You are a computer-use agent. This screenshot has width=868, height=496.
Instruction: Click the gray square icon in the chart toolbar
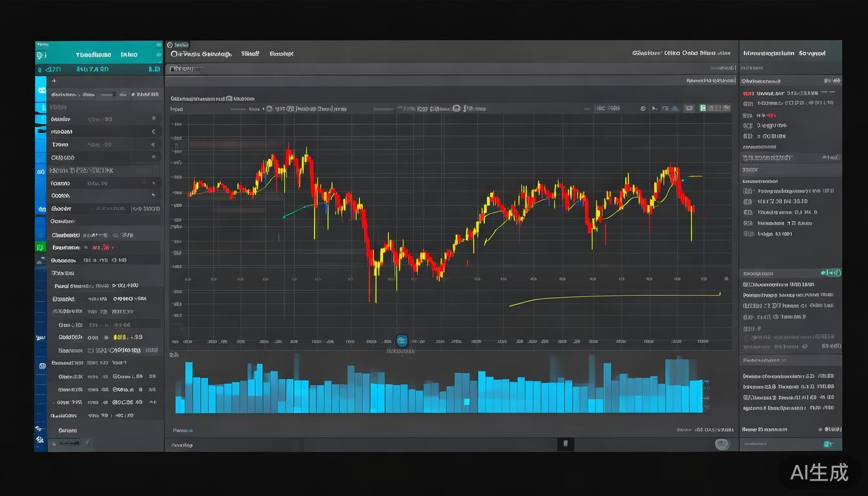pyautogui.click(x=688, y=108)
